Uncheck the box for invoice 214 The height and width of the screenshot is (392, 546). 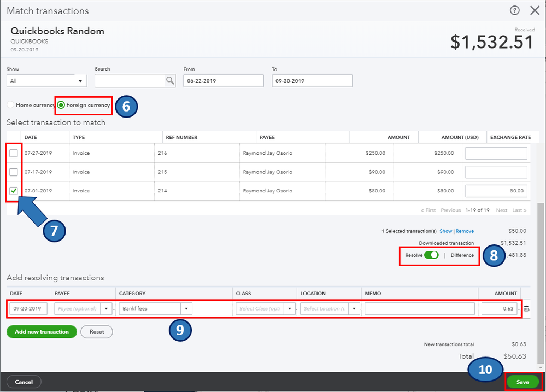tap(14, 191)
